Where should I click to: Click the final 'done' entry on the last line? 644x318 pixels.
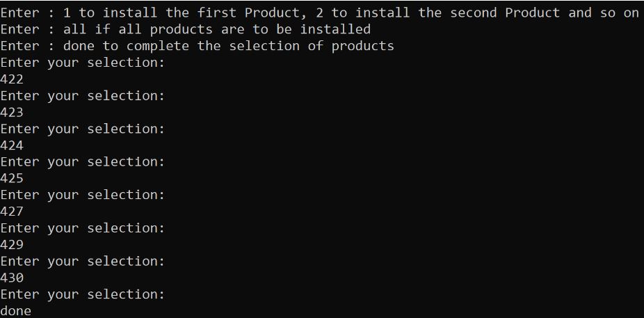16,311
